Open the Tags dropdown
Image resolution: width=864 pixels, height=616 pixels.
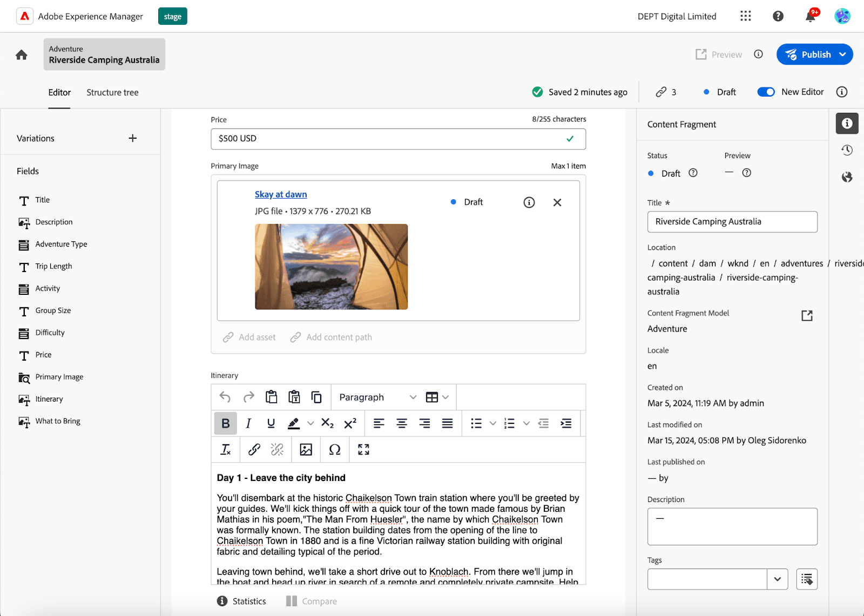point(777,579)
